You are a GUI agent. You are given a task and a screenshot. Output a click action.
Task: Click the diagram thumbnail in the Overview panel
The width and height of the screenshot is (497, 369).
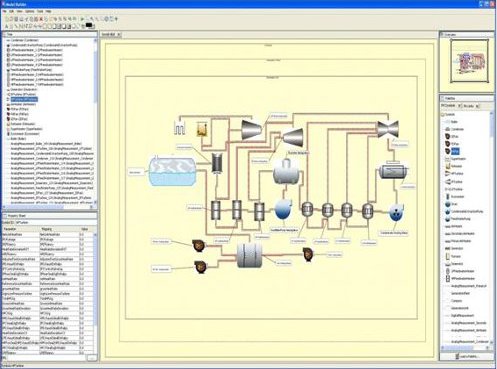pos(470,61)
